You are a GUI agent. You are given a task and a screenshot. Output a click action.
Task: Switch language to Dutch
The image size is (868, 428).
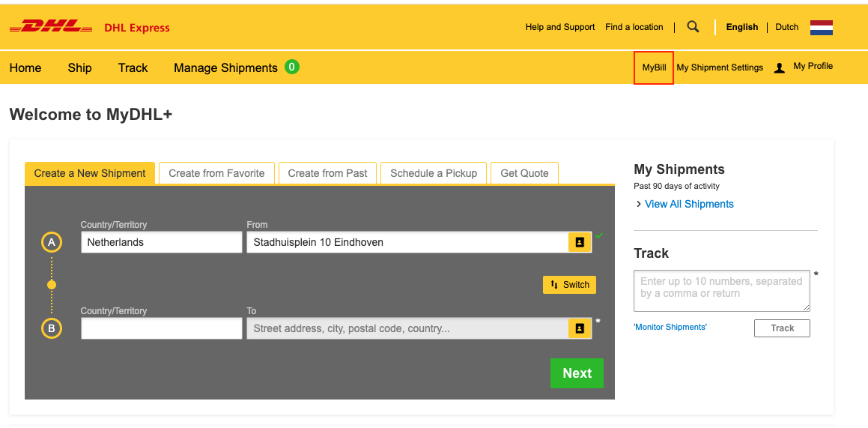click(786, 27)
